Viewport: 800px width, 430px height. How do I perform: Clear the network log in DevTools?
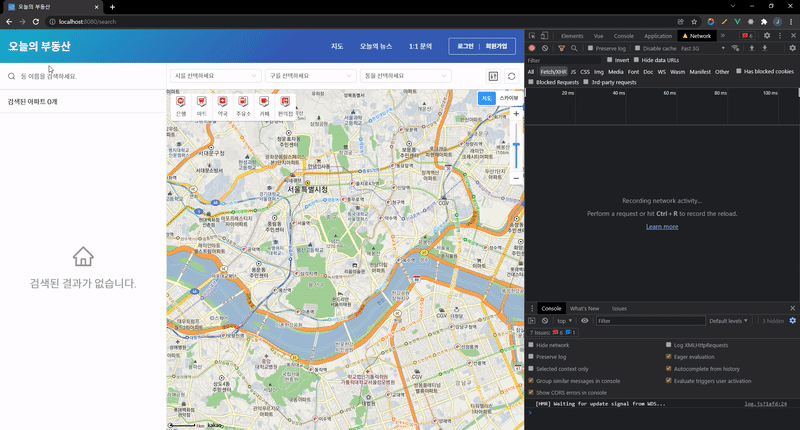pos(545,48)
